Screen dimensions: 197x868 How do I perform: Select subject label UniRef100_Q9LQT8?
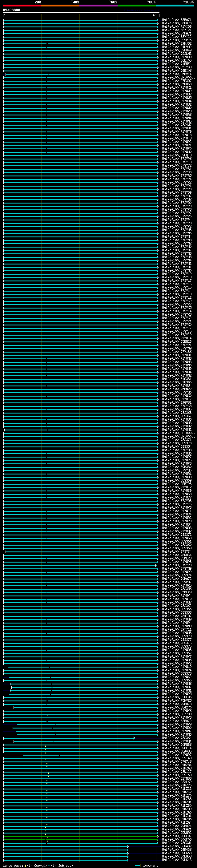[177, 155]
